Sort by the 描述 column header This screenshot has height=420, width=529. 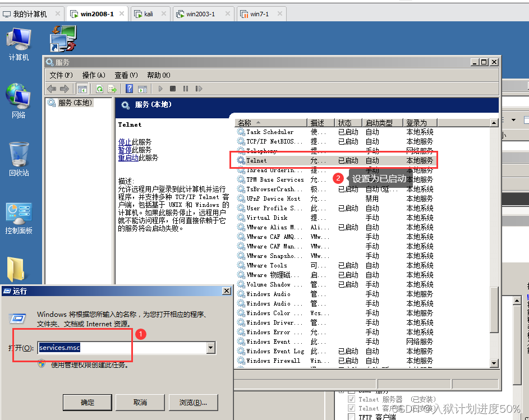[x=321, y=122]
